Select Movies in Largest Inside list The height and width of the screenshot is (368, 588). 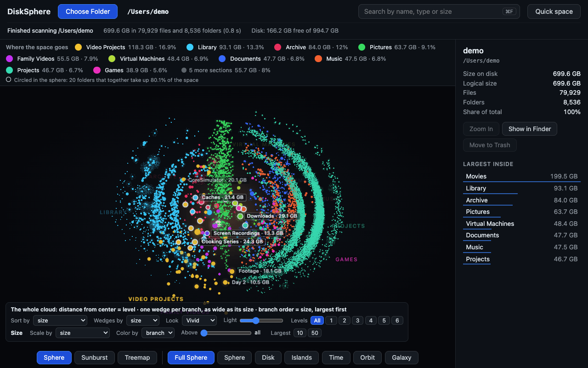[x=522, y=177]
